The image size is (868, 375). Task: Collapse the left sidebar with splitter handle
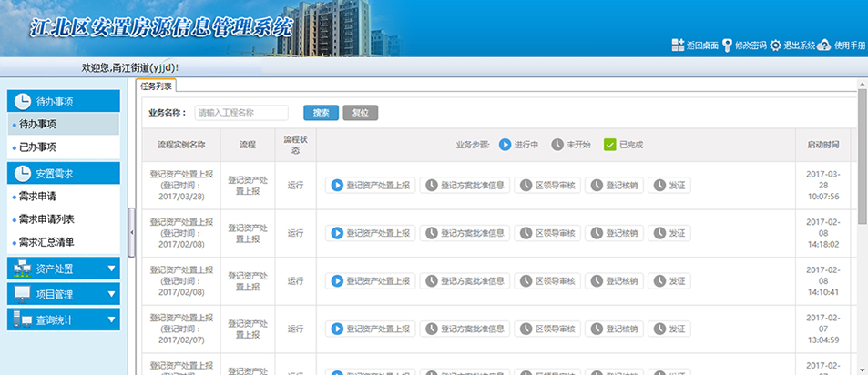(x=130, y=233)
